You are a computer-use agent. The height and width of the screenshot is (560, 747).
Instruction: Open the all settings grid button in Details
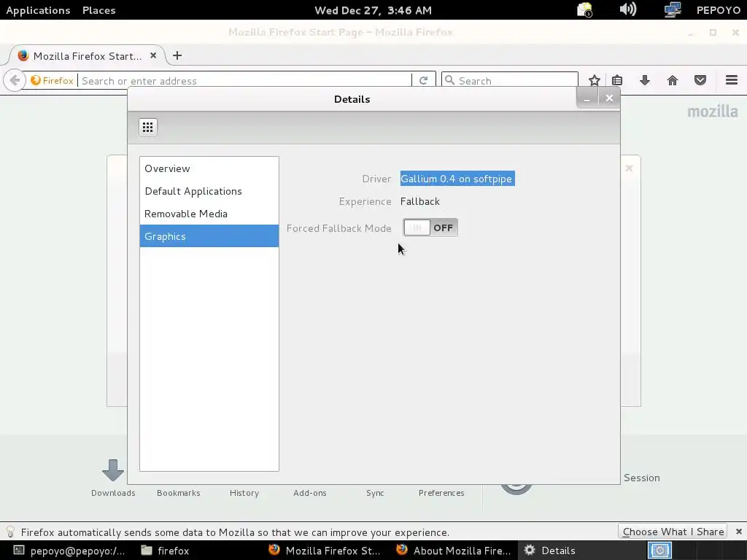[x=147, y=127]
